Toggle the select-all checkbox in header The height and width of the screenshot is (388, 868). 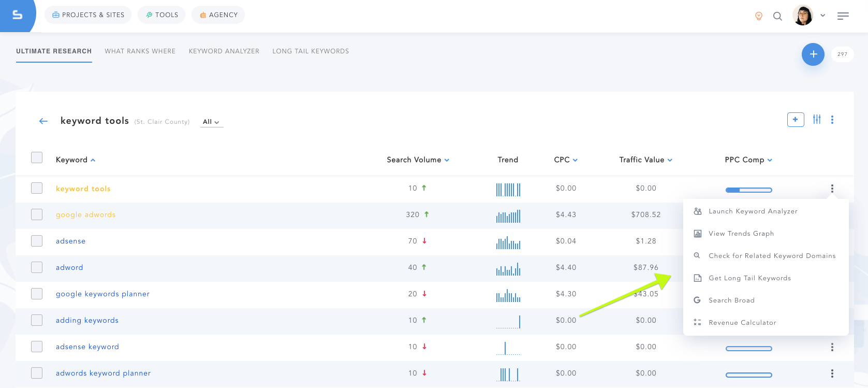pyautogui.click(x=37, y=157)
